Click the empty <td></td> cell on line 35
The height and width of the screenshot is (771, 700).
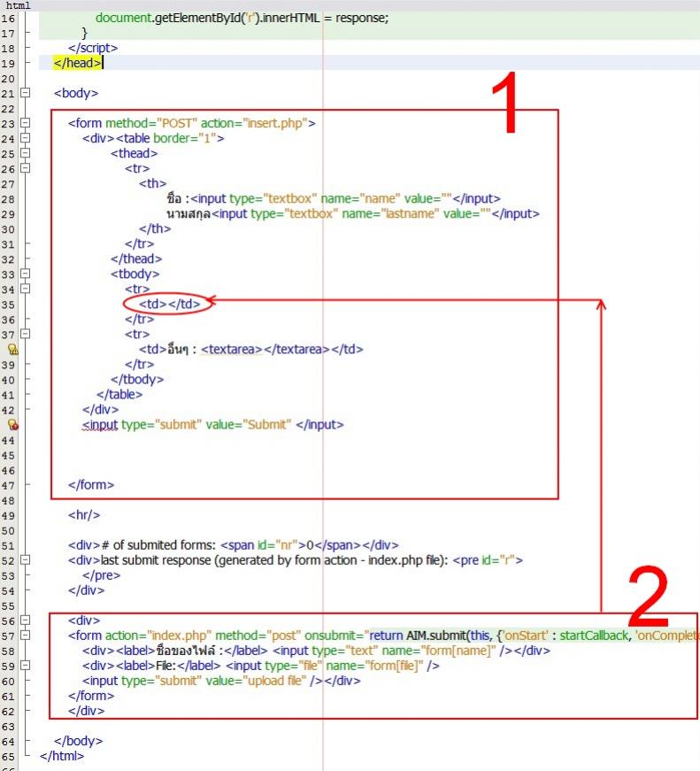tap(169, 304)
